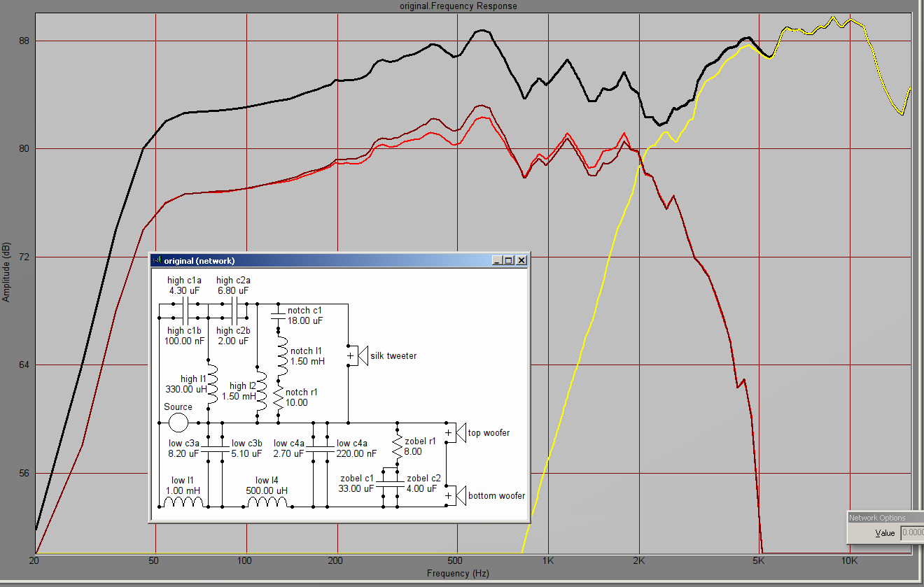The image size is (924, 587).
Task: Click the 'Frequency (Hz)' axis label
Action: click(458, 574)
